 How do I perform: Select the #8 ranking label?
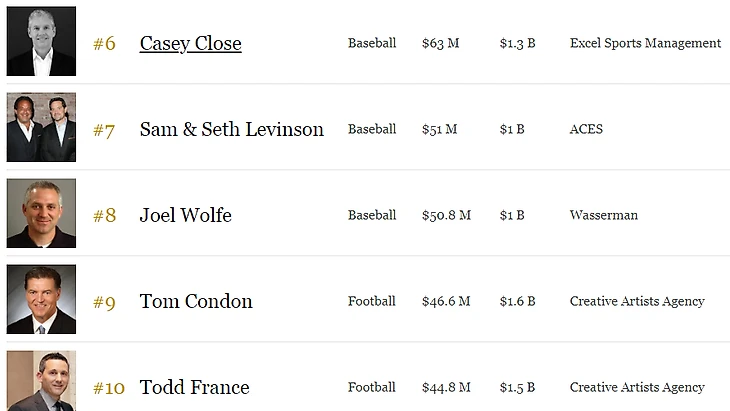104,215
